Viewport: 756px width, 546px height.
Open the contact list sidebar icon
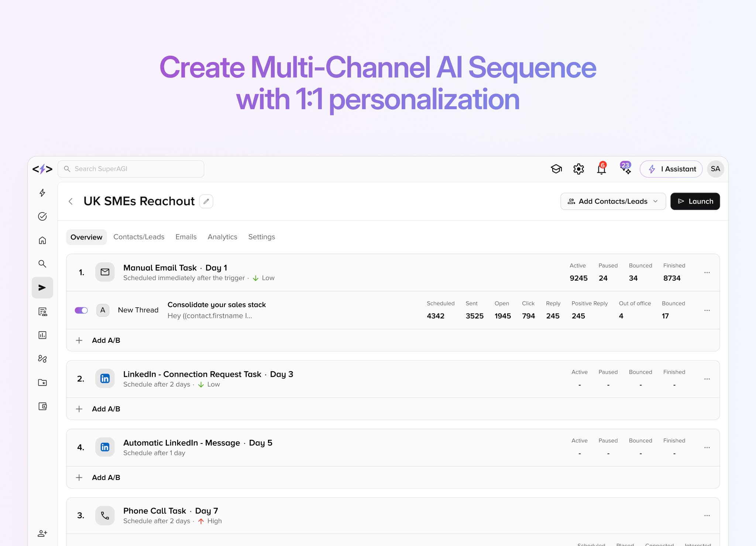[42, 311]
